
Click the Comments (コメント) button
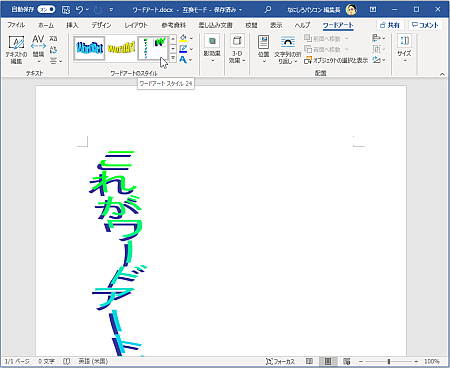click(425, 25)
